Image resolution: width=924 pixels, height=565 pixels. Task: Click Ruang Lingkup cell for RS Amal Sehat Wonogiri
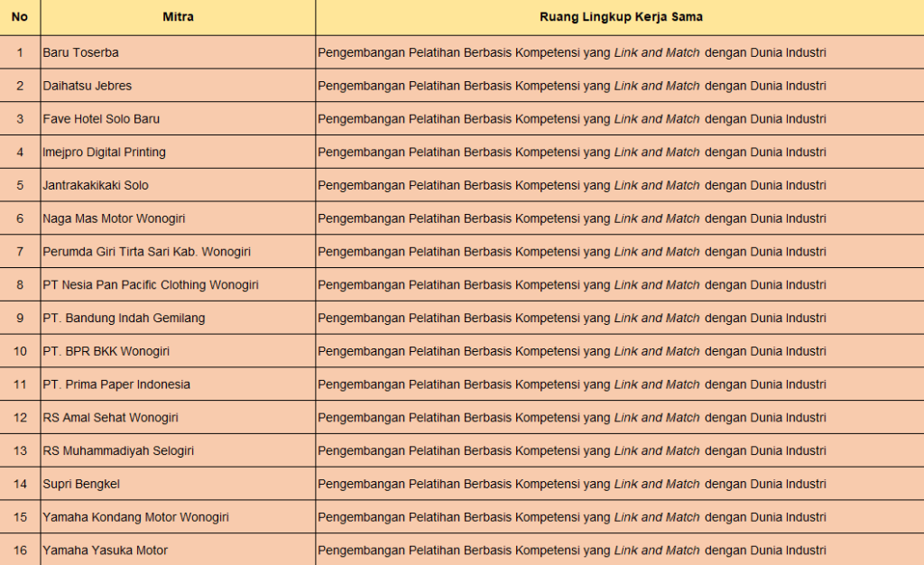[x=620, y=418]
